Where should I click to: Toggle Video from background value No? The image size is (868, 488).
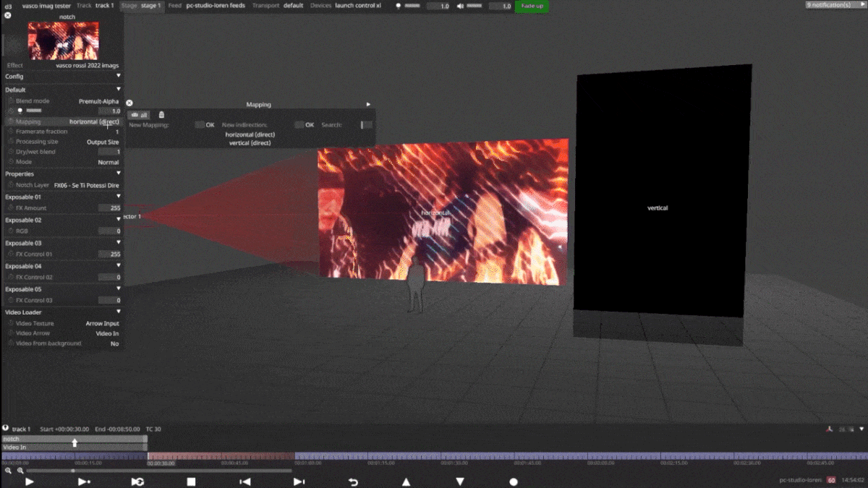point(115,343)
